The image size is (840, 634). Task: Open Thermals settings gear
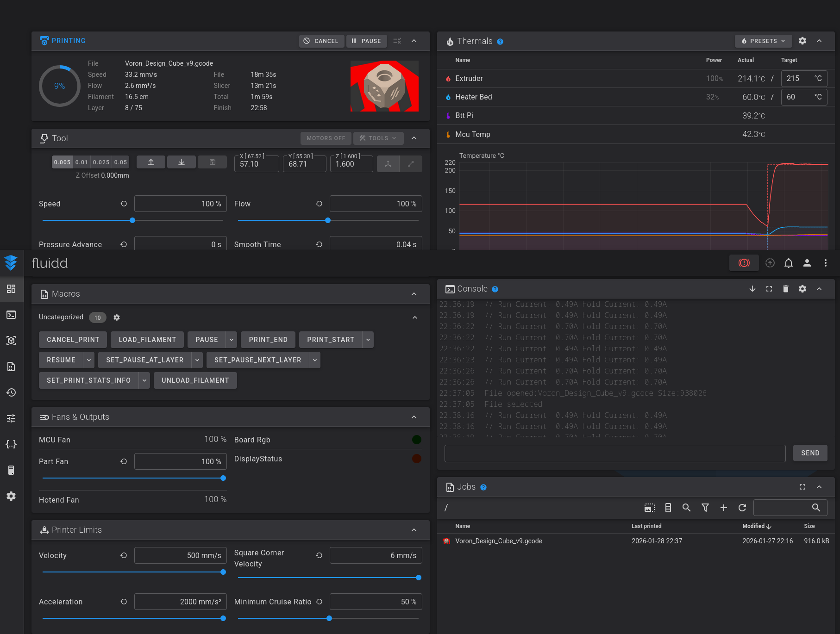pos(802,41)
